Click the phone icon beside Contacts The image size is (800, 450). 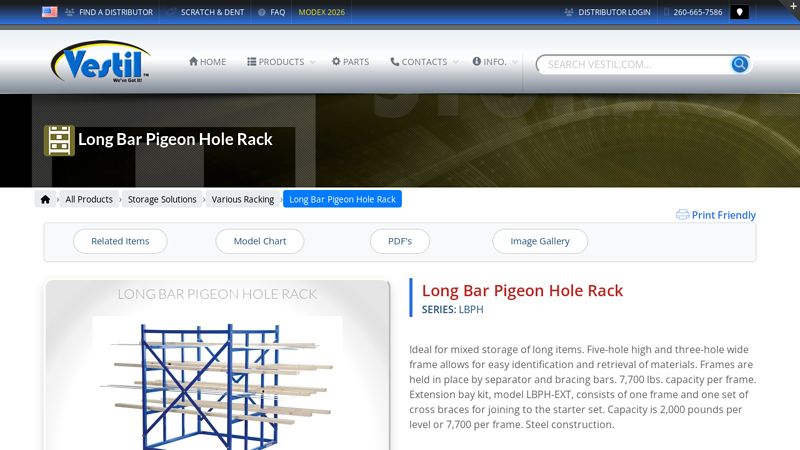tap(394, 61)
